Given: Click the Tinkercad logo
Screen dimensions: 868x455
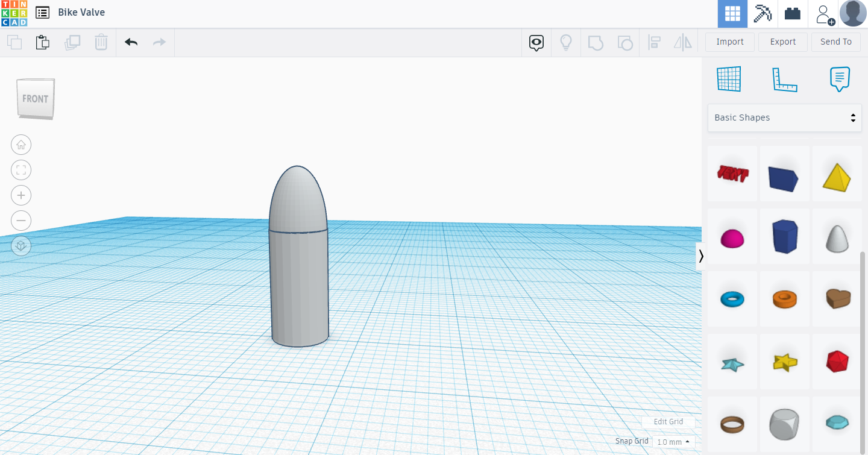Looking at the screenshot, I should pos(14,13).
